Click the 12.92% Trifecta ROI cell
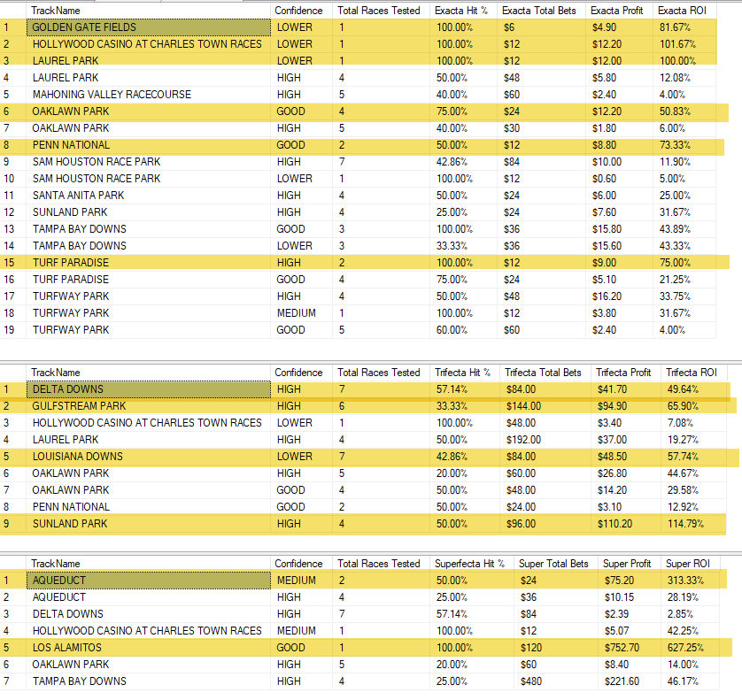742x700 pixels. click(x=693, y=507)
